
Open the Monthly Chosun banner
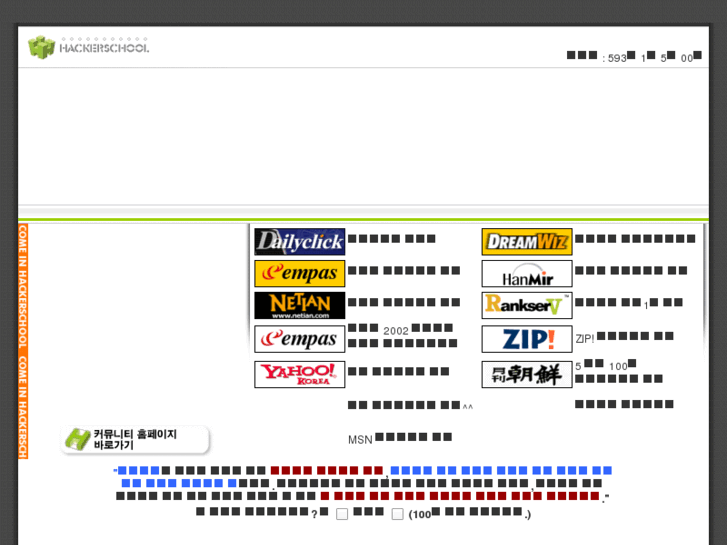coord(527,374)
